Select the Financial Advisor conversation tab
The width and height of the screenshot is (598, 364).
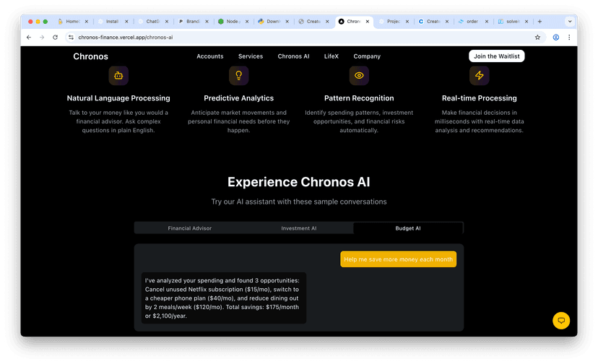click(x=189, y=228)
